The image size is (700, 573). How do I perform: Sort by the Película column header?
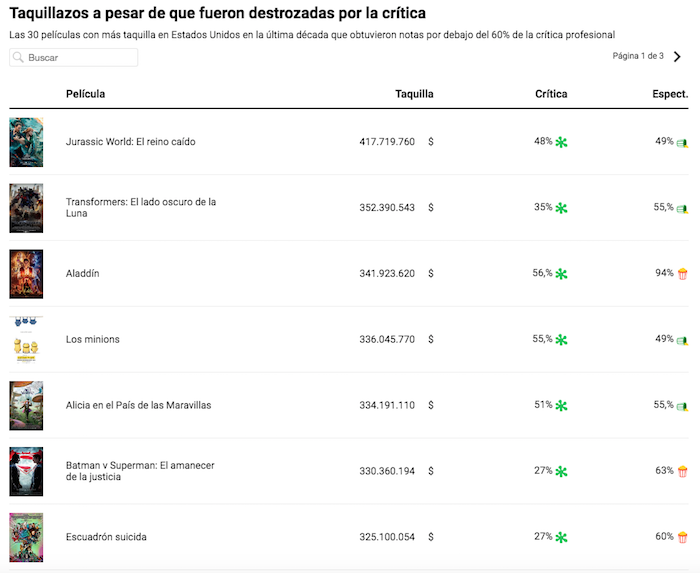click(85, 94)
